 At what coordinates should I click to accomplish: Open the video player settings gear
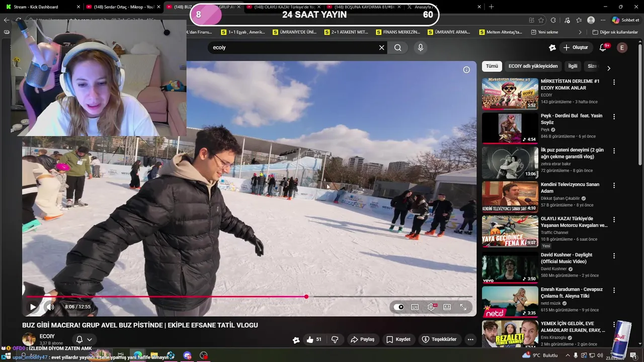coord(431,307)
